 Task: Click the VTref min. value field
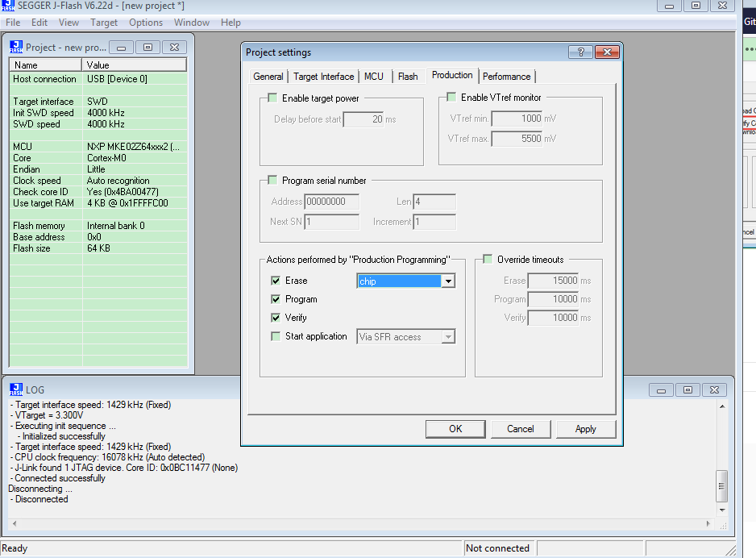pos(517,119)
